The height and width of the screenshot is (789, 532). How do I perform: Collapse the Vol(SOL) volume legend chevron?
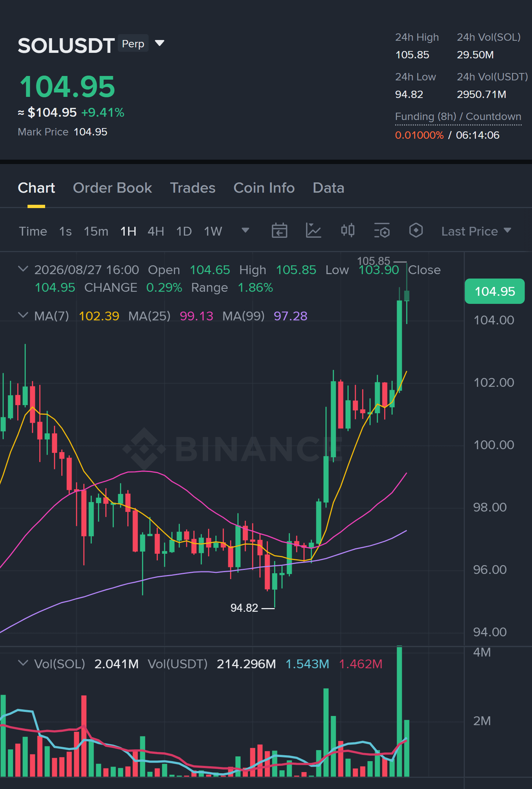click(23, 663)
